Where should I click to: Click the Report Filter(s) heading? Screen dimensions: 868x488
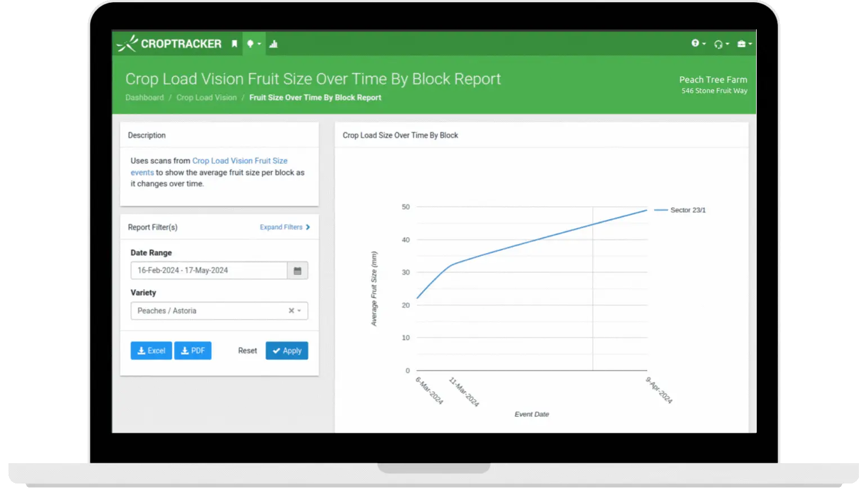tap(153, 227)
